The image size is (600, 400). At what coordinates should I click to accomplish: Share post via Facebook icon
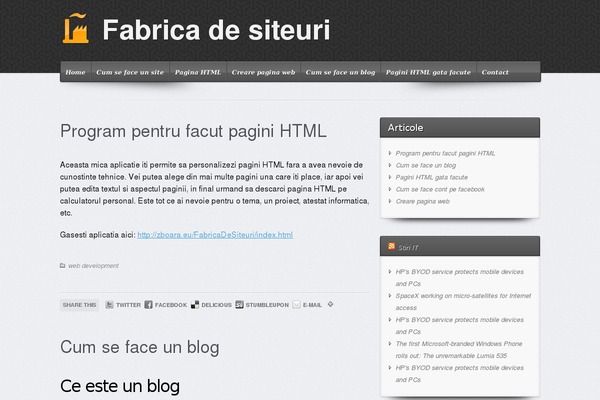[x=148, y=304]
